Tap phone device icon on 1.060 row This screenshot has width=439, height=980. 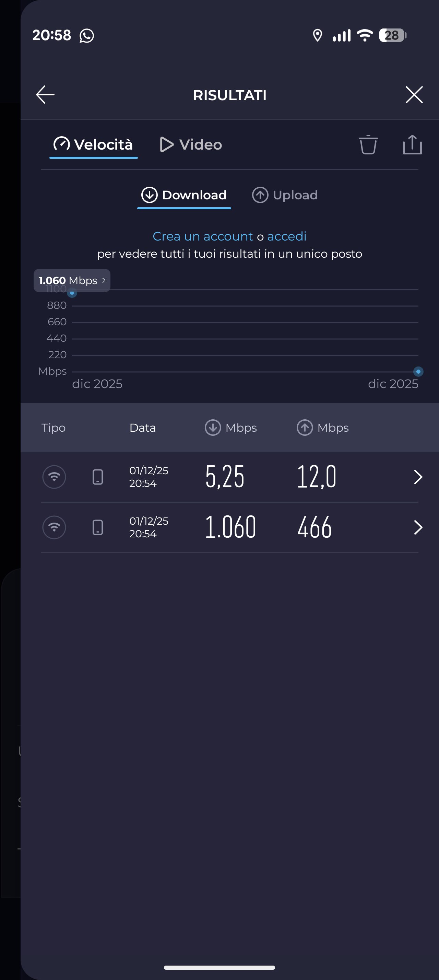(x=98, y=527)
